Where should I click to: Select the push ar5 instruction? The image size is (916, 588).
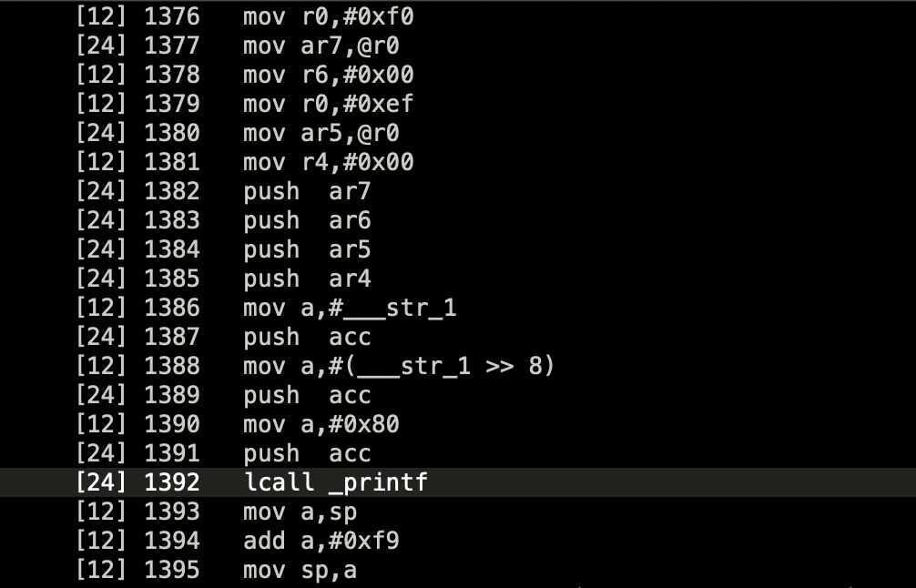pyautogui.click(x=307, y=249)
